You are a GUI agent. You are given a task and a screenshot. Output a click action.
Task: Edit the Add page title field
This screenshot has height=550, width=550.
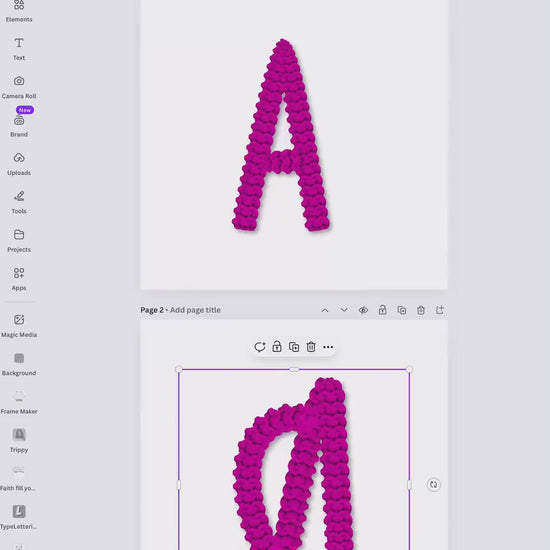point(195,310)
